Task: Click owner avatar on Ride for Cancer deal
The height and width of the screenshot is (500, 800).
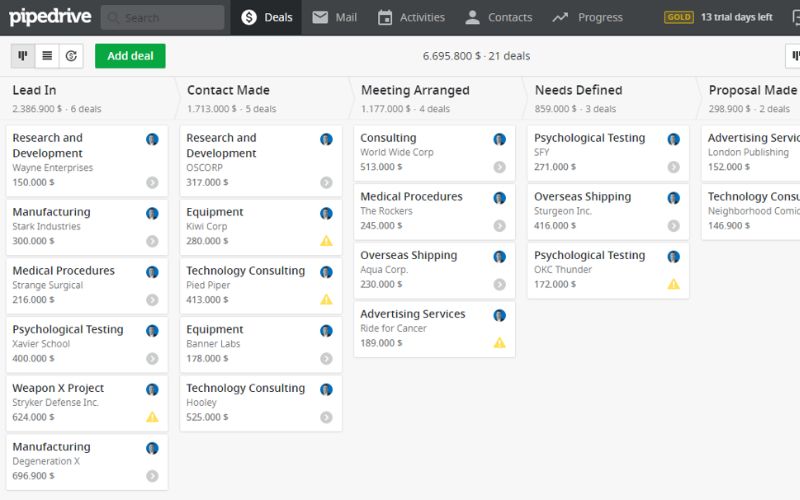Action: [x=499, y=315]
